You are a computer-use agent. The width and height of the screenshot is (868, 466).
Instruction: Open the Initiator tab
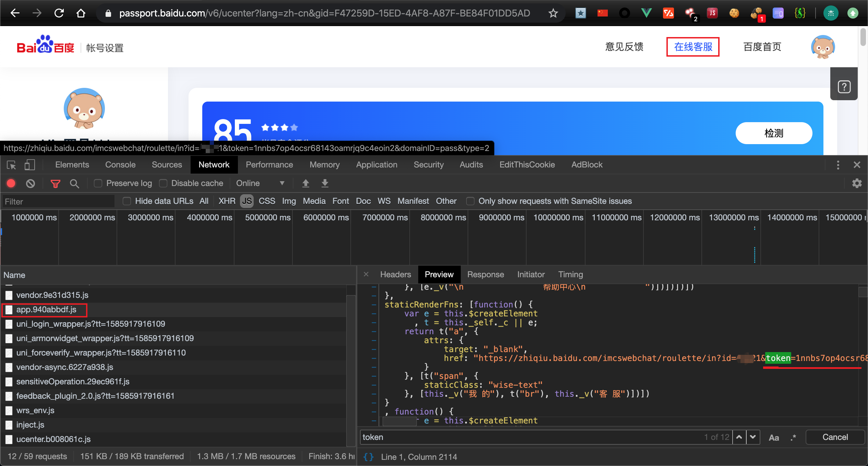point(531,275)
